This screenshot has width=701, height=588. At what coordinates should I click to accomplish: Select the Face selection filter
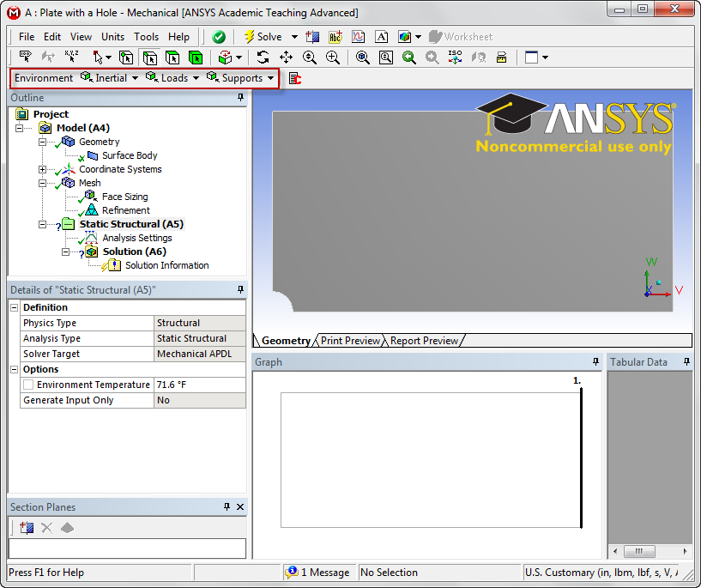point(172,58)
